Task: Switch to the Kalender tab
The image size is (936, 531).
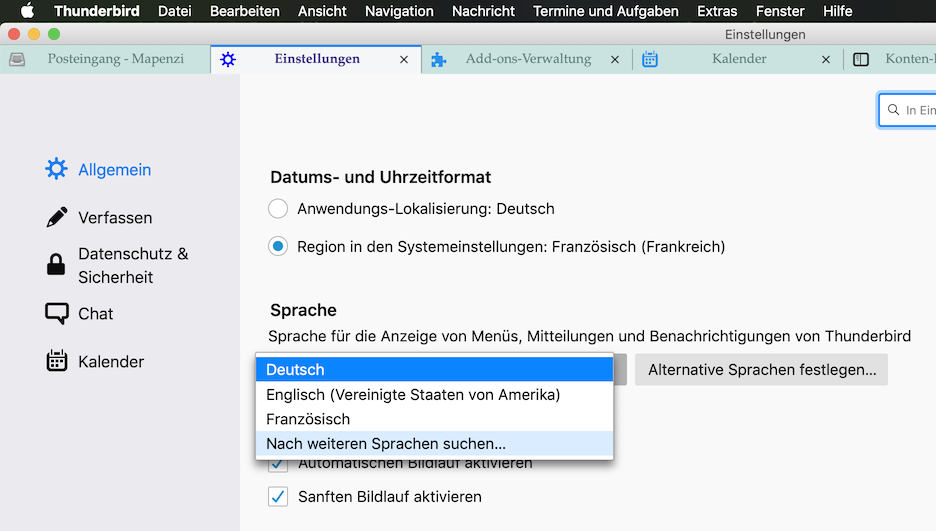Action: pyautogui.click(x=739, y=58)
